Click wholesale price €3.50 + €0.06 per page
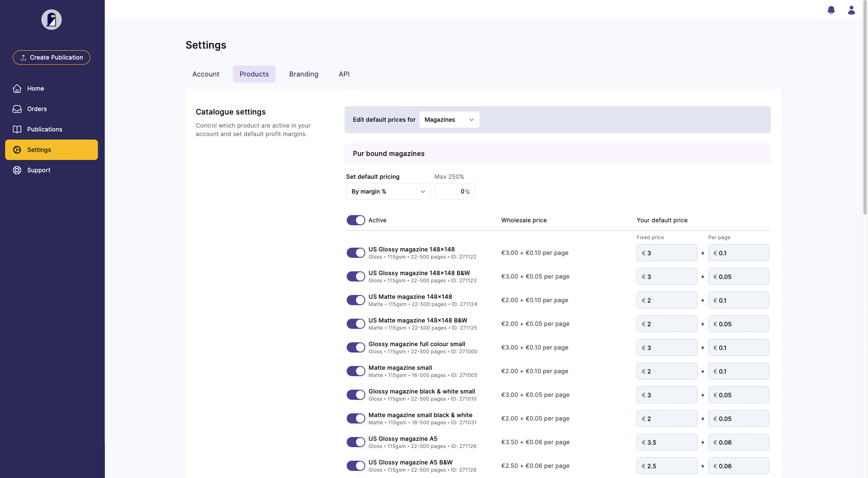The image size is (868, 478). (535, 442)
